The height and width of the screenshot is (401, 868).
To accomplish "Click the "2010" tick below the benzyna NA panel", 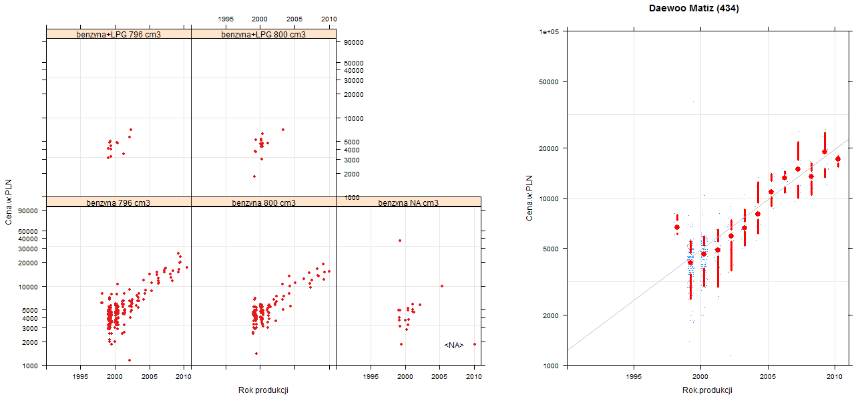I will tap(474, 377).
